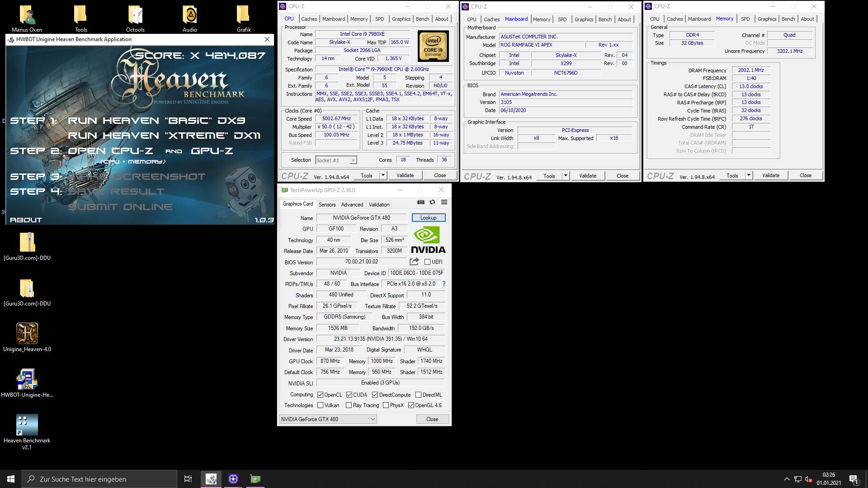
Task: Click the muted volume tray icon
Action: [x=809, y=479]
